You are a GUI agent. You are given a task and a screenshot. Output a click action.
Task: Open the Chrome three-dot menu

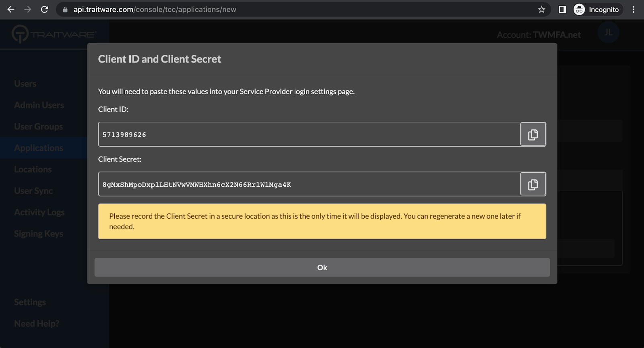pyautogui.click(x=634, y=9)
